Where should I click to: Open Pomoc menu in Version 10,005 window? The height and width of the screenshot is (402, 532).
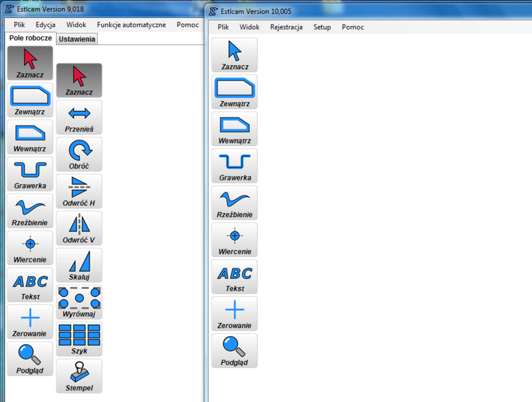pos(353,27)
